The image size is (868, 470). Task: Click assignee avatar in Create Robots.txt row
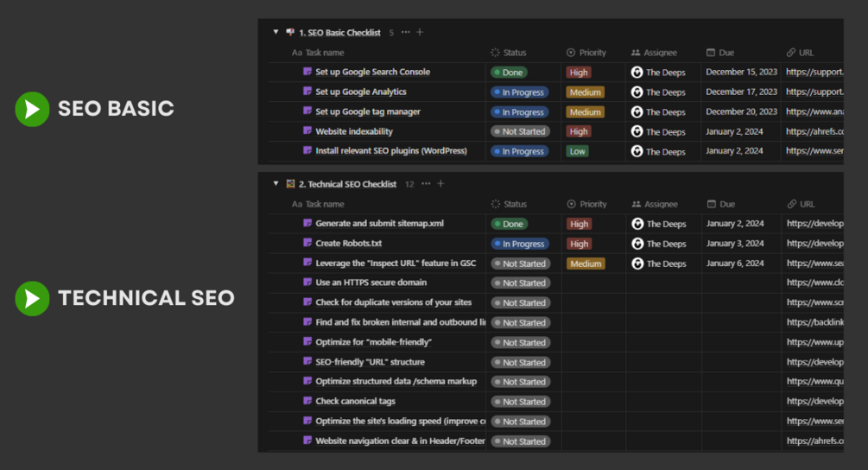pos(637,244)
